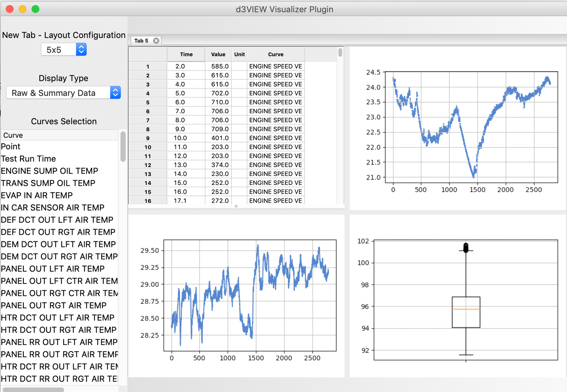Select ENGINE SUMP OIL TEMP curve
The image size is (567, 392).
coord(59,171)
